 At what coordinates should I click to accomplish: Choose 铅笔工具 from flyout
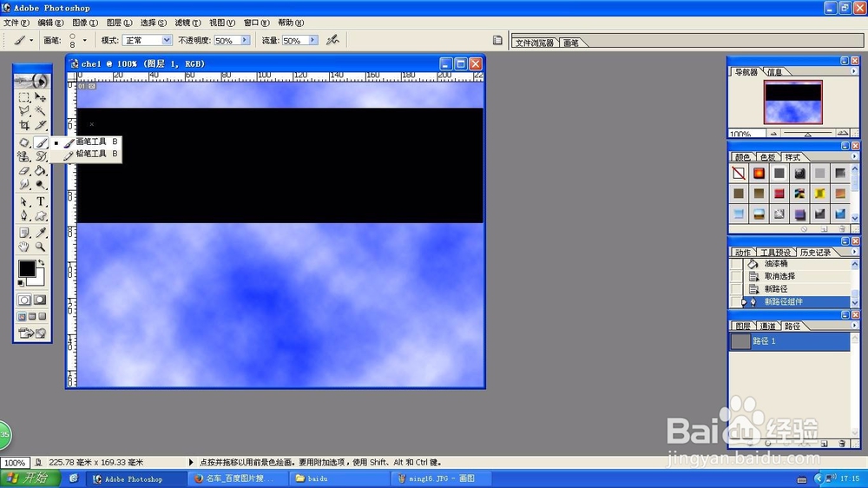[x=89, y=154]
